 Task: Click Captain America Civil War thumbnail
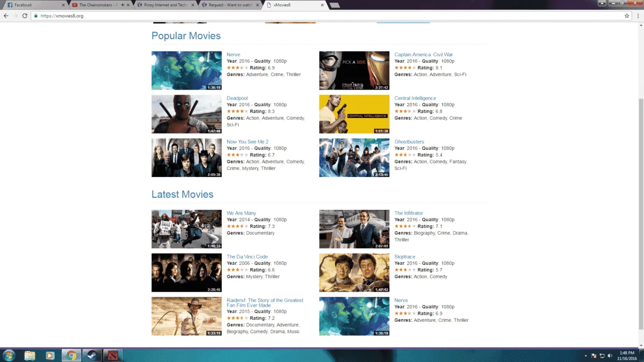[x=354, y=71]
